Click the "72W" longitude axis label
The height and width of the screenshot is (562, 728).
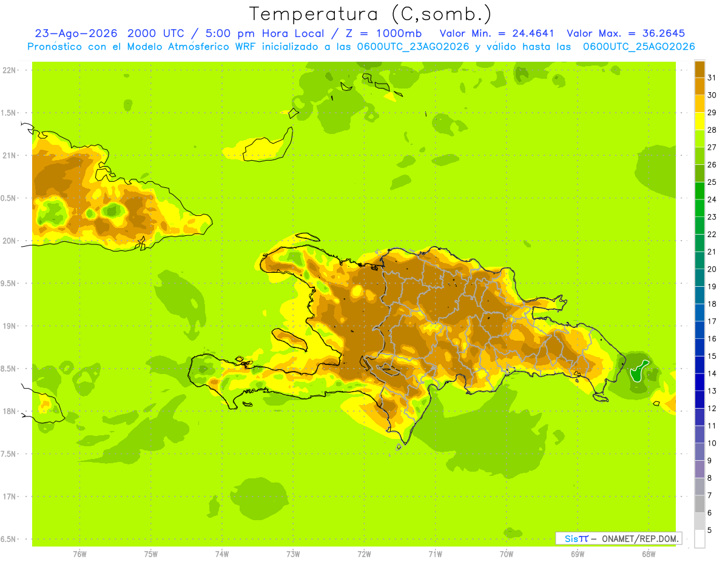pos(364,554)
